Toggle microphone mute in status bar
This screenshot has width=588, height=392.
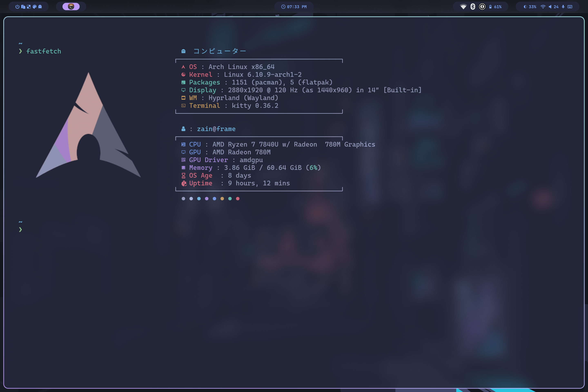click(563, 7)
